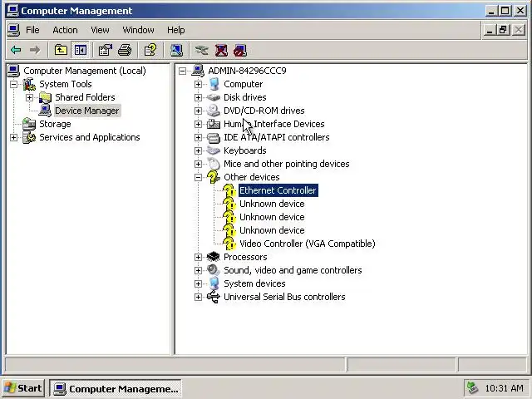
Task: Click the Sound, video and game controllers icon
Action: coord(214,270)
